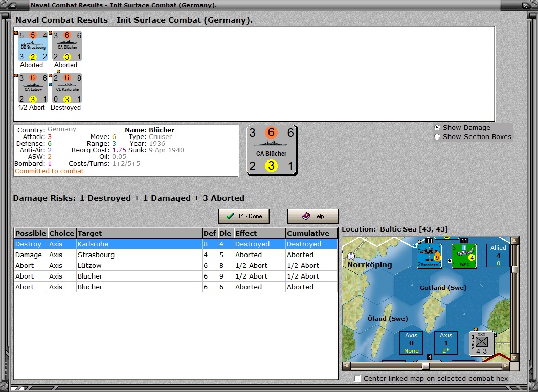This screenshot has width=538, height=392.
Task: Click the Gotland (Swe) island label on map
Action: click(x=443, y=288)
